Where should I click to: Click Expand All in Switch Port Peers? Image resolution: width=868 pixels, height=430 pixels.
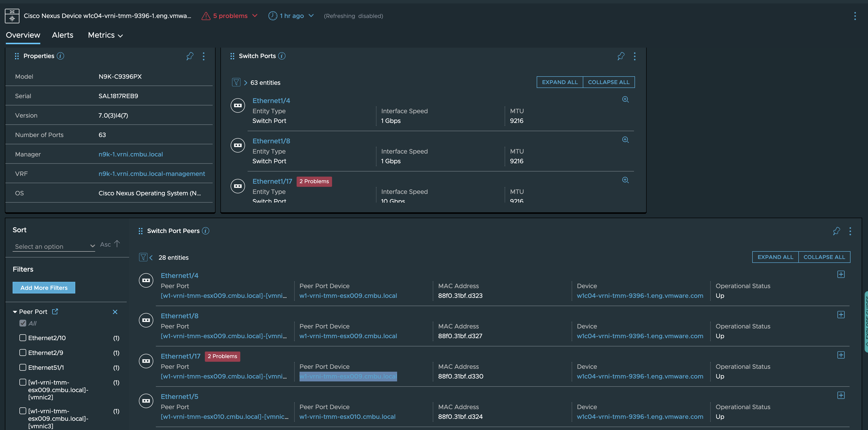[x=775, y=257]
